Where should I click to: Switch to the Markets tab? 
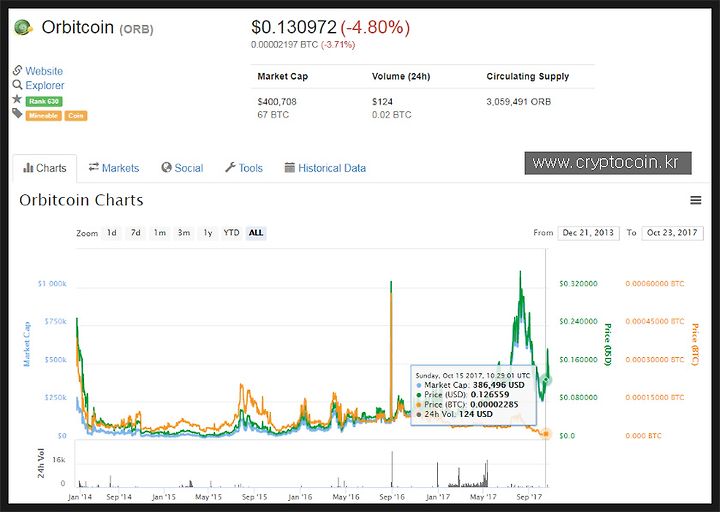[114, 168]
